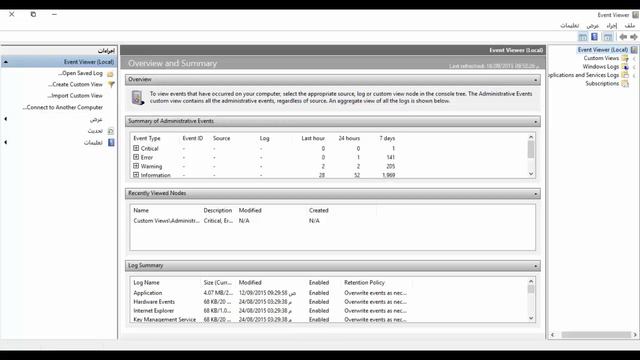640x360 pixels.
Task: Click the 24 hours column header
Action: 349,138
